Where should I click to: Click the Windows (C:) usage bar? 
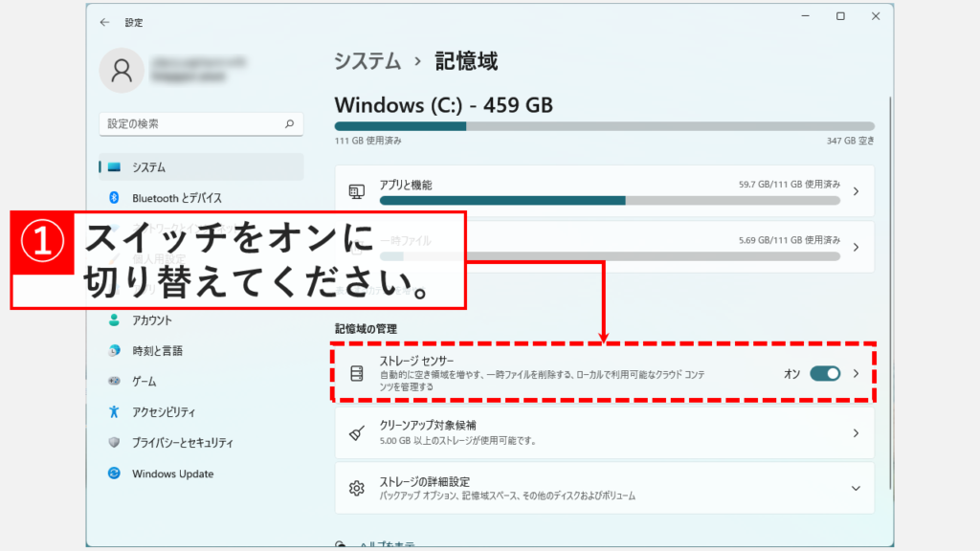pyautogui.click(x=605, y=126)
